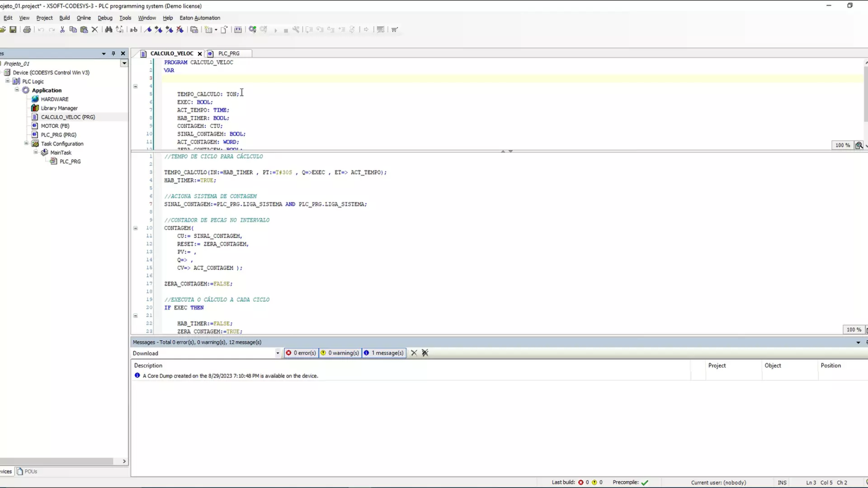The width and height of the screenshot is (868, 488).
Task: Collapse the PLC Logic tree node
Action: pyautogui.click(x=8, y=81)
